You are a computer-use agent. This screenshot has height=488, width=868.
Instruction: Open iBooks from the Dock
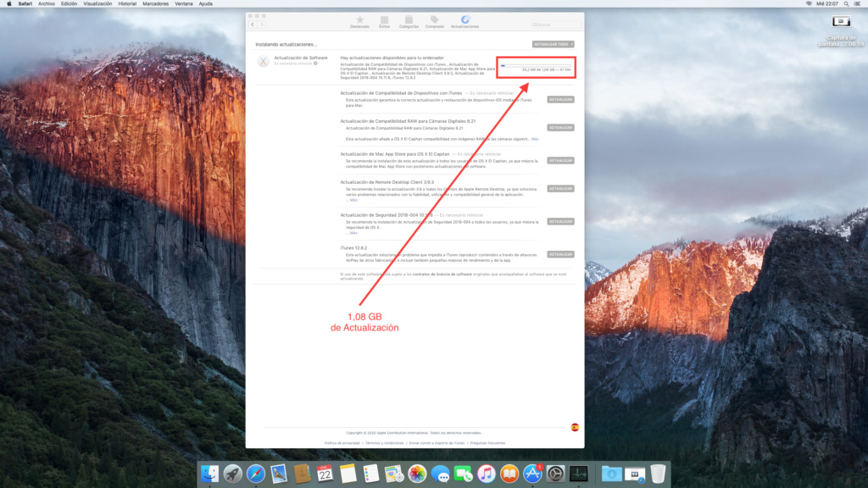(509, 474)
